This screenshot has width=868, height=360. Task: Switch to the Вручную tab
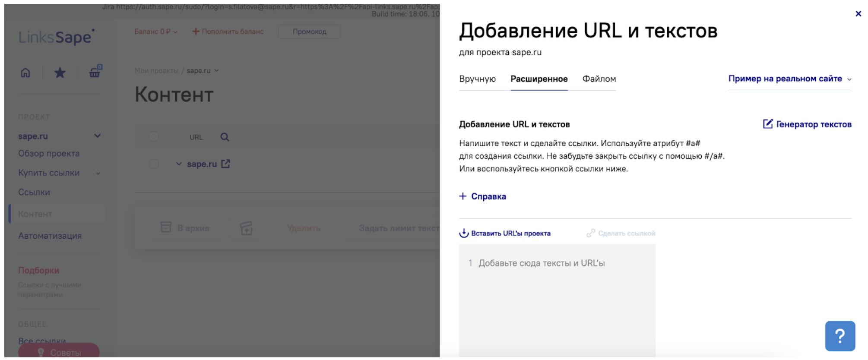point(477,79)
